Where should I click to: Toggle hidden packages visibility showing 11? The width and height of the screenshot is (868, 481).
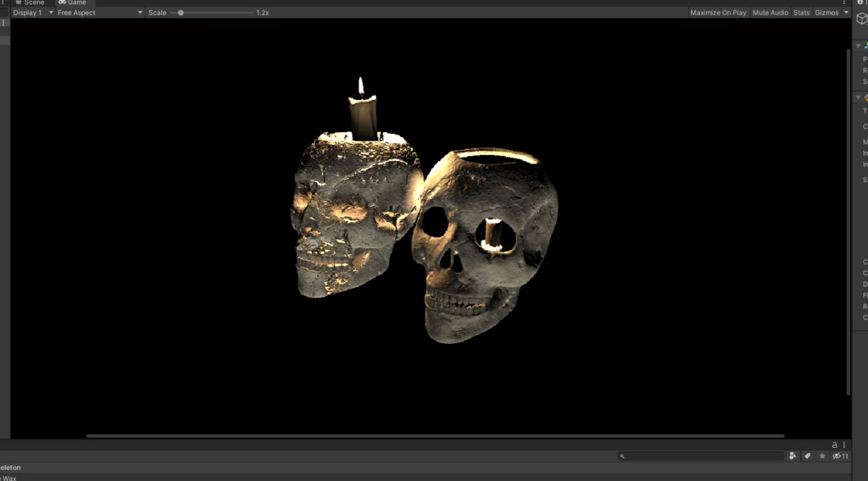point(840,456)
